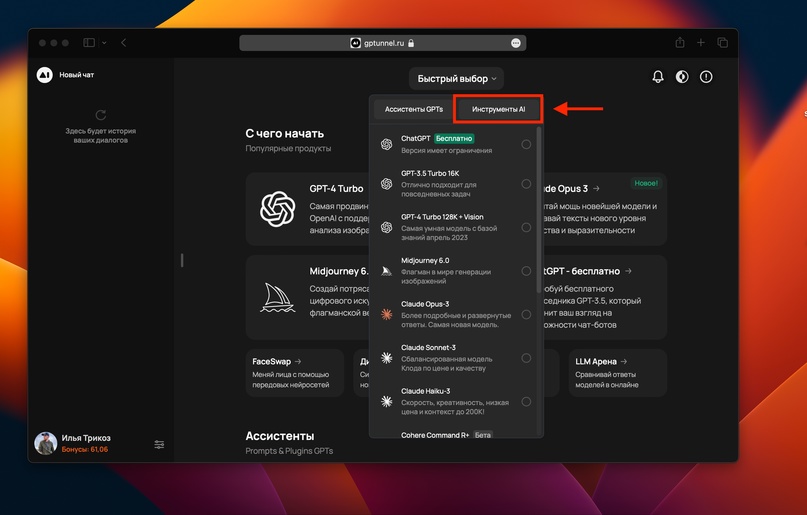
Task: Click the Ассистенты section heading
Action: tap(280, 436)
